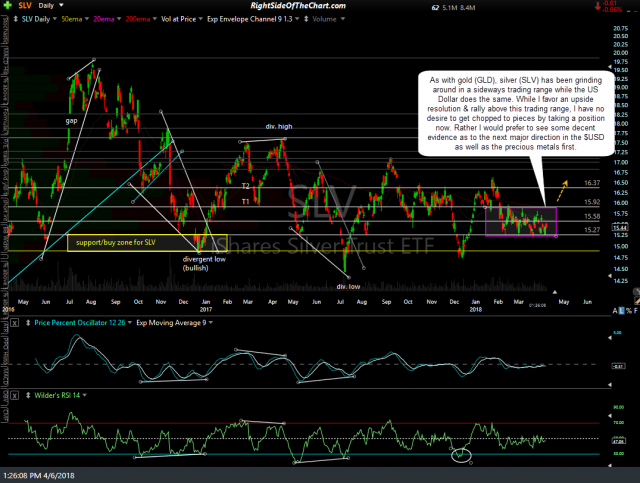The image size is (640, 483).
Task: Click the 15.27 level label
Action: pyautogui.click(x=592, y=230)
